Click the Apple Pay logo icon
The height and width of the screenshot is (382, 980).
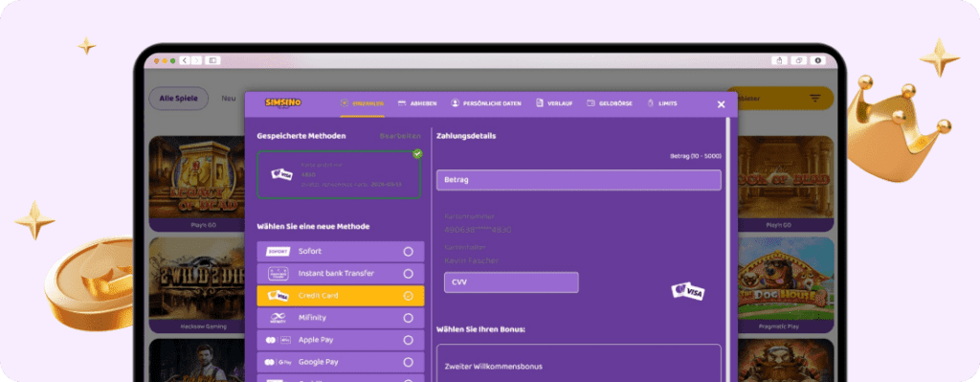pos(278,340)
